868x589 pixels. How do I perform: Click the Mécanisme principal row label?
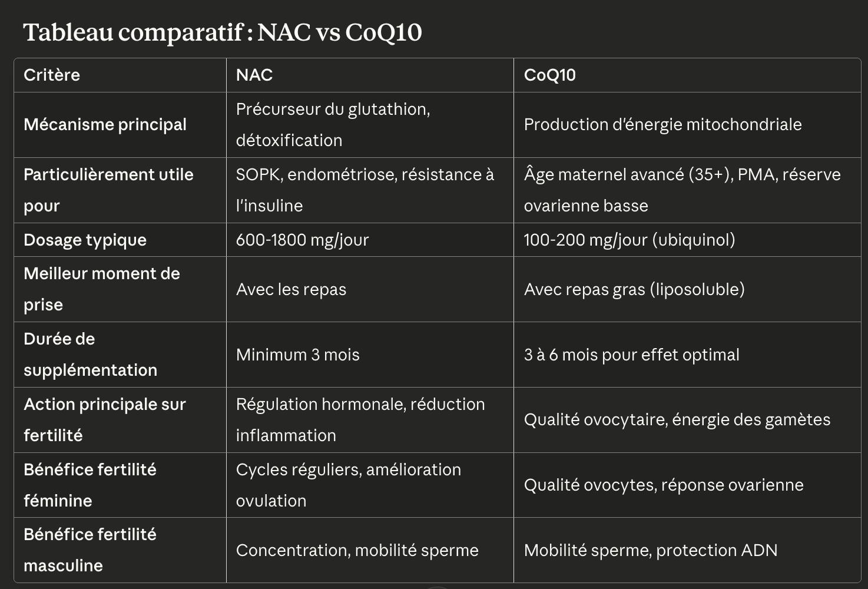click(x=105, y=124)
